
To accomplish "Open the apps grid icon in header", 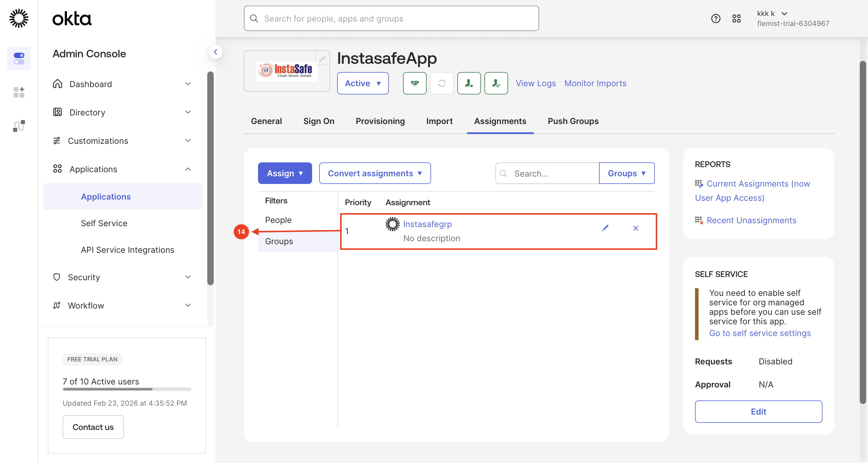I will click(x=736, y=19).
